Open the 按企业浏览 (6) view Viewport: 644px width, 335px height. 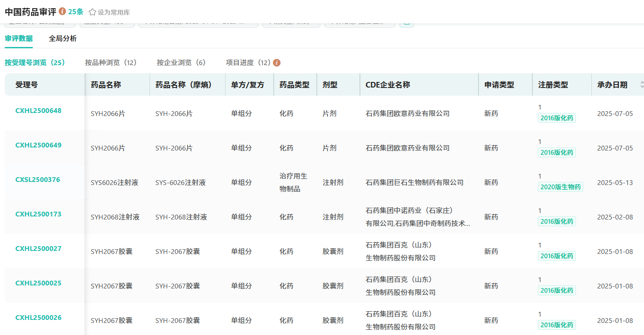[181, 63]
